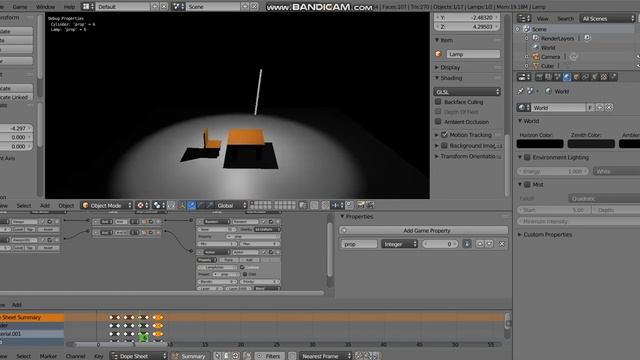The image size is (640, 360).
Task: Open the Object properties tab icon
Action: click(576, 77)
